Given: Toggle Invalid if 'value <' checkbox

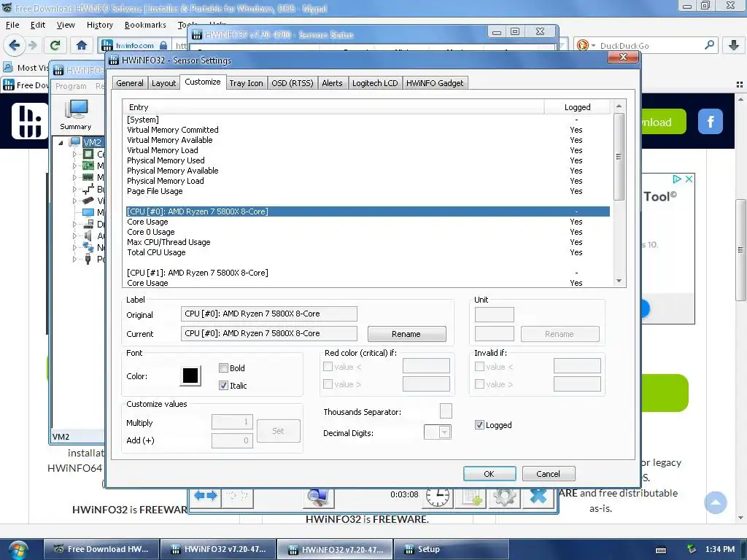Looking at the screenshot, I should [480, 367].
